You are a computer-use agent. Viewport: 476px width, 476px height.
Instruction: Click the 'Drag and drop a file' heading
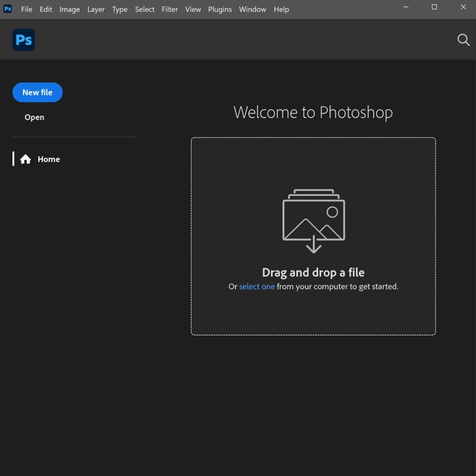point(313,272)
